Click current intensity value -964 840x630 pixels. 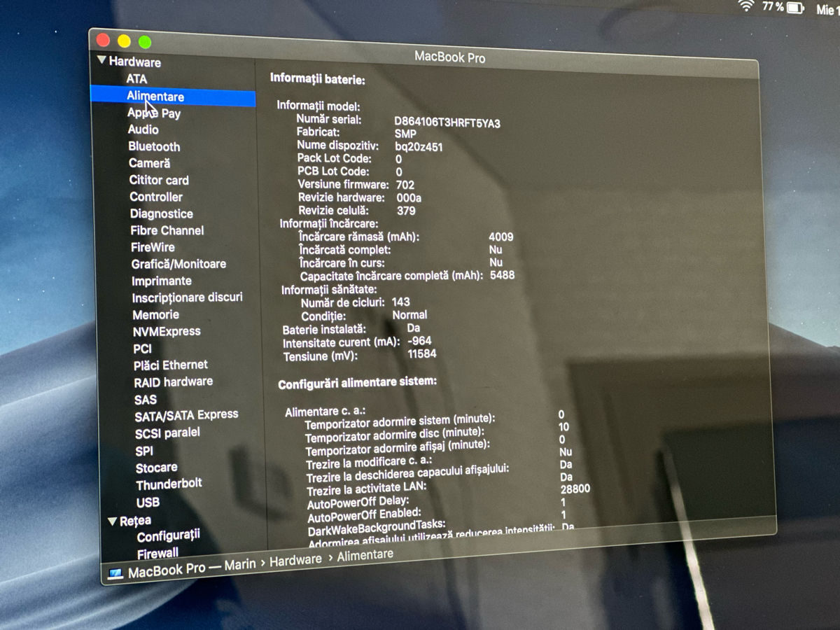(x=419, y=341)
